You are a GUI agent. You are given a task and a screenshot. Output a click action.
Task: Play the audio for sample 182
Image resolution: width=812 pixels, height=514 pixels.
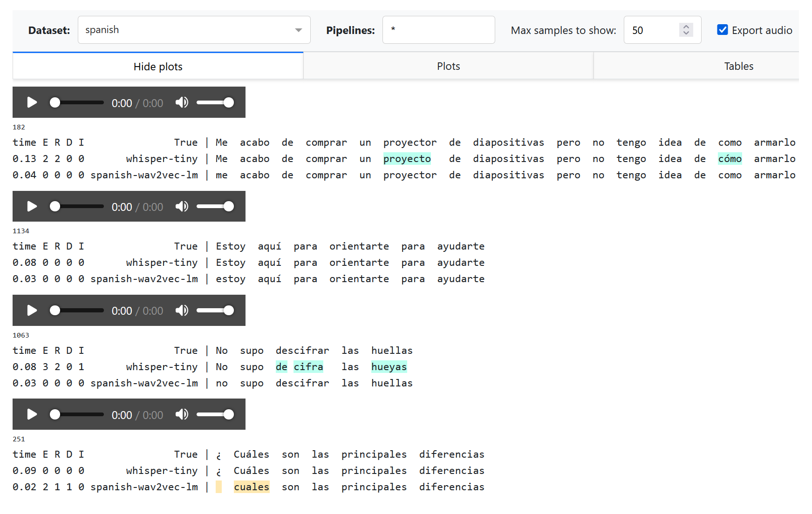click(32, 102)
